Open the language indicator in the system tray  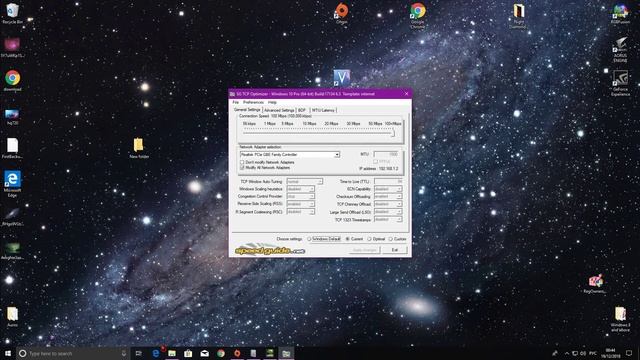pyautogui.click(x=593, y=353)
